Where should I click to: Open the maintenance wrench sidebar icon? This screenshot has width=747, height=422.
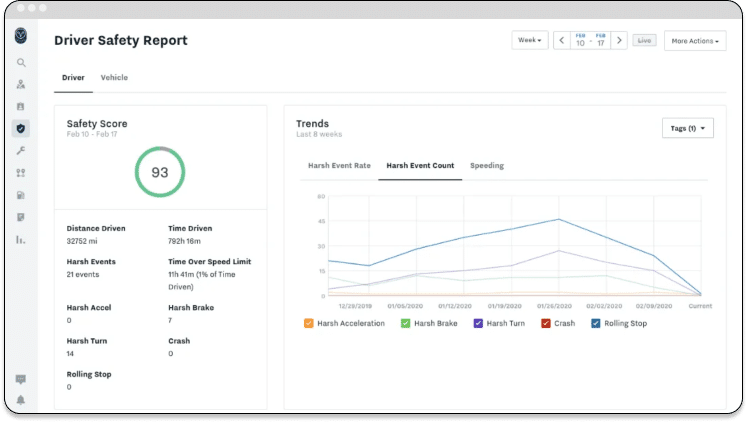(x=20, y=151)
